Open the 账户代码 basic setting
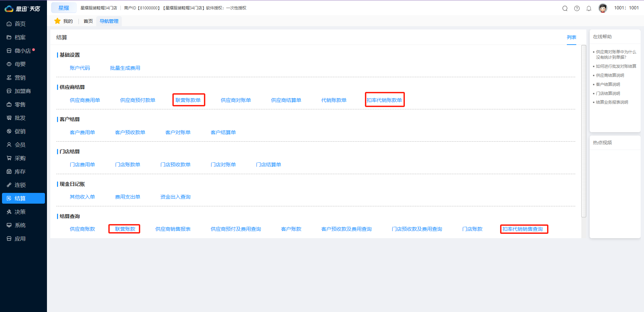 (x=80, y=68)
